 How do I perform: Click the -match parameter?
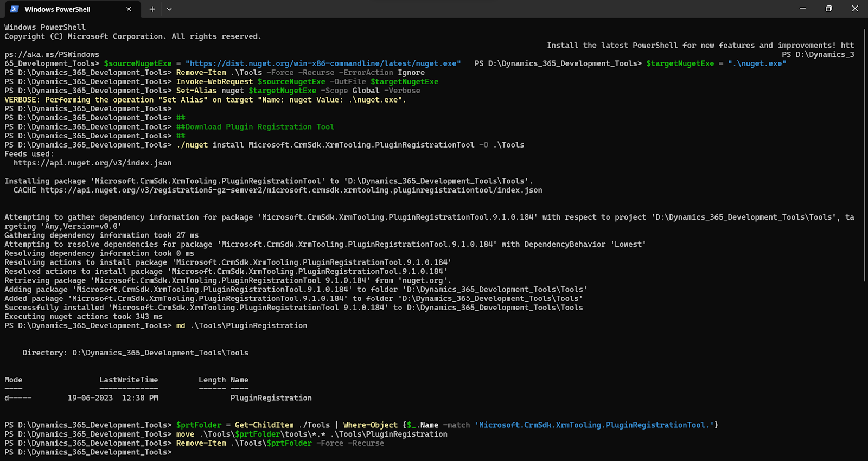click(456, 425)
